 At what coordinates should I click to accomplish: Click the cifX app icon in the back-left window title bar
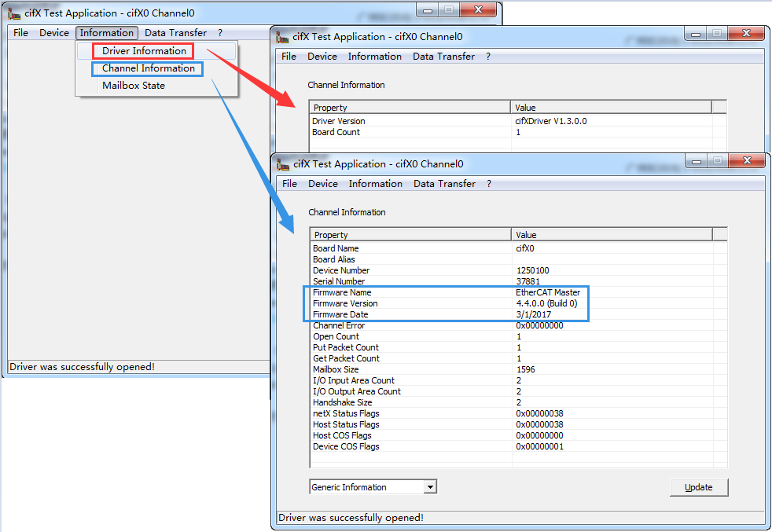click(x=14, y=13)
